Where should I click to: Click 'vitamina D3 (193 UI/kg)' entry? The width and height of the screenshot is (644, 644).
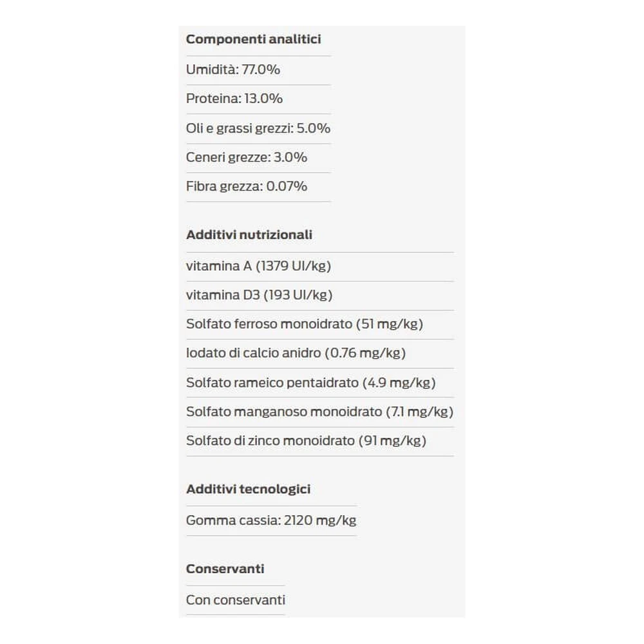click(259, 295)
